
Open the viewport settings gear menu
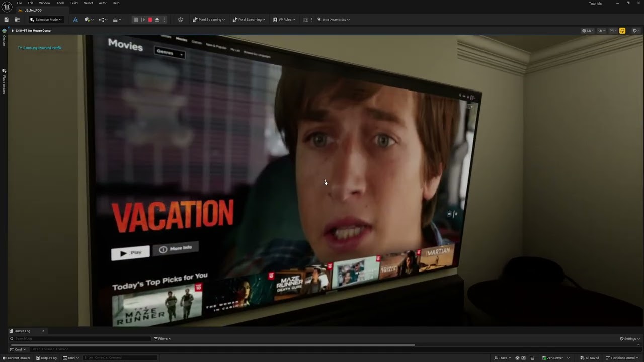click(x=635, y=31)
